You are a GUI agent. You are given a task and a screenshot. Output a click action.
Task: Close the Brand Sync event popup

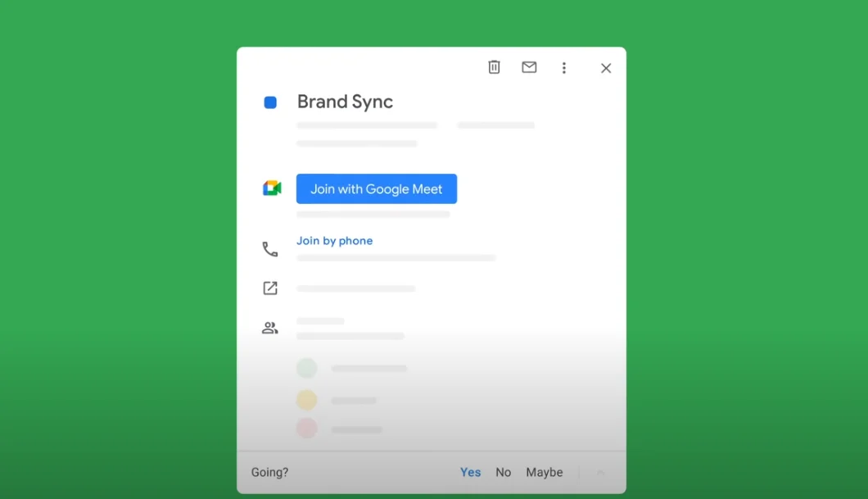pyautogui.click(x=606, y=68)
